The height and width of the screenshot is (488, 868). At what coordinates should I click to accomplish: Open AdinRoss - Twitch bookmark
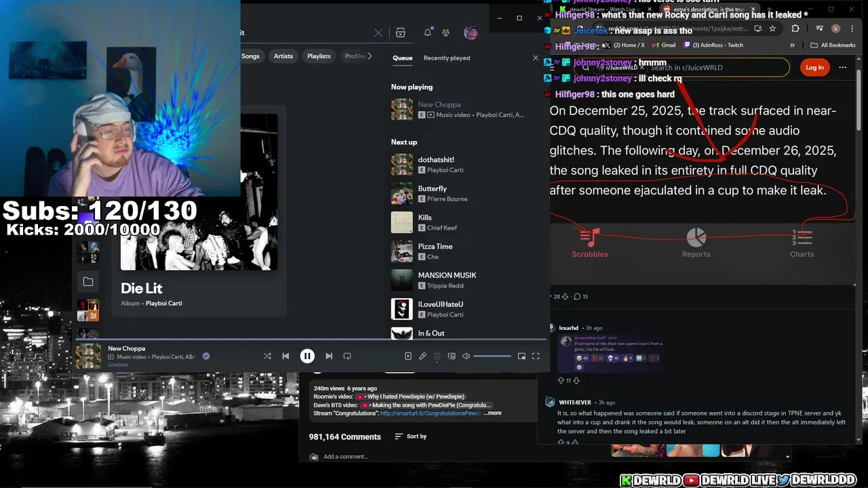point(713,45)
